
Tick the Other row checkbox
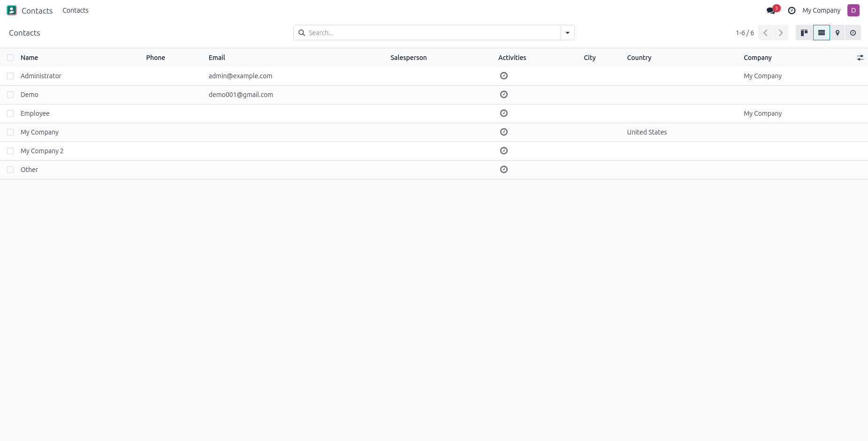pos(10,170)
